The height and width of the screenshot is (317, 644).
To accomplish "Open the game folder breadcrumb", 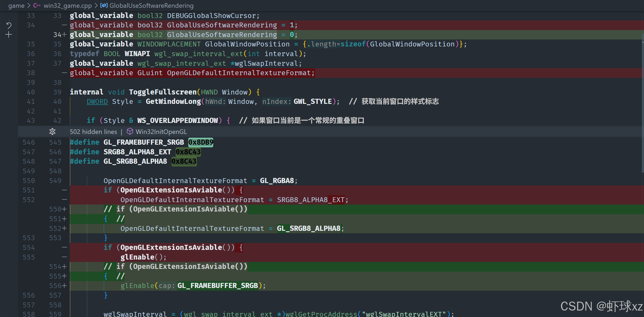I will (16, 5).
